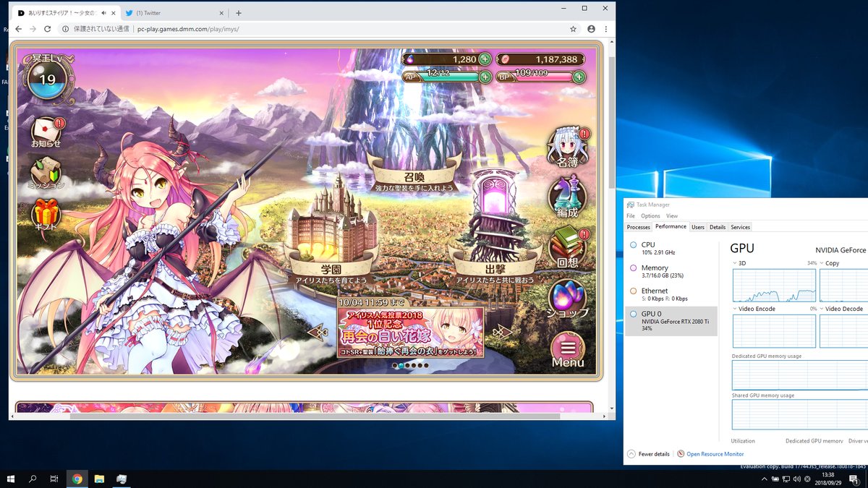Click the insecure connection info icon
Viewport: 868px width, 488px height.
point(65,29)
